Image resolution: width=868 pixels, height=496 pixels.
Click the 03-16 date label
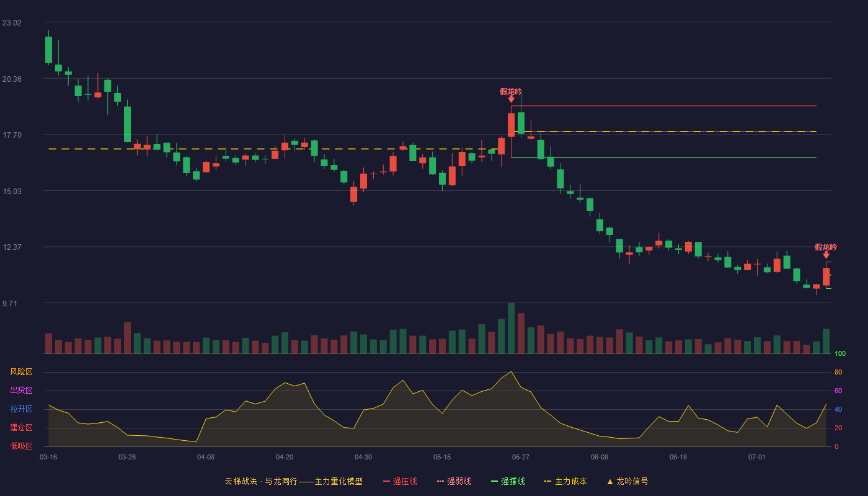(x=48, y=457)
